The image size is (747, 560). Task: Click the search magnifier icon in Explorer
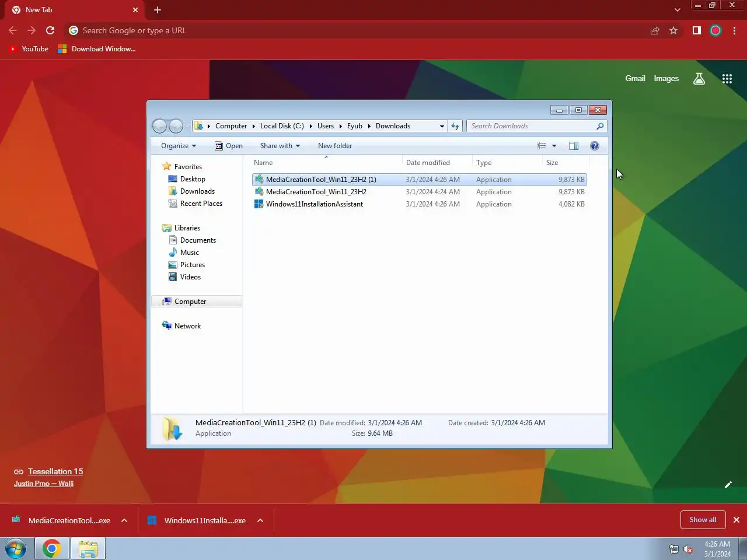[x=600, y=126]
